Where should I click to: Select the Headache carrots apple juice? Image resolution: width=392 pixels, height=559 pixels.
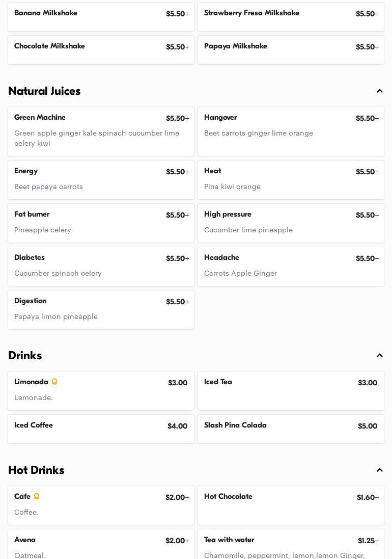(x=291, y=267)
